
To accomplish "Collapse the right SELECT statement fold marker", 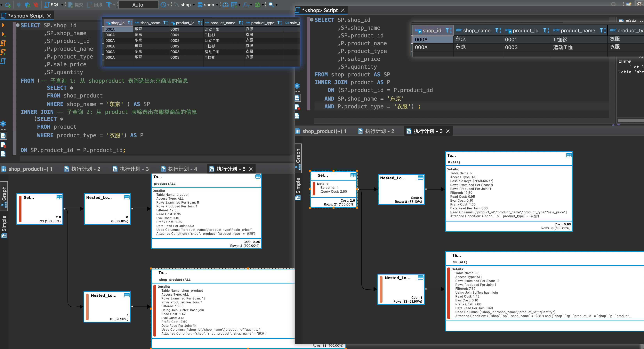I will click(x=311, y=19).
